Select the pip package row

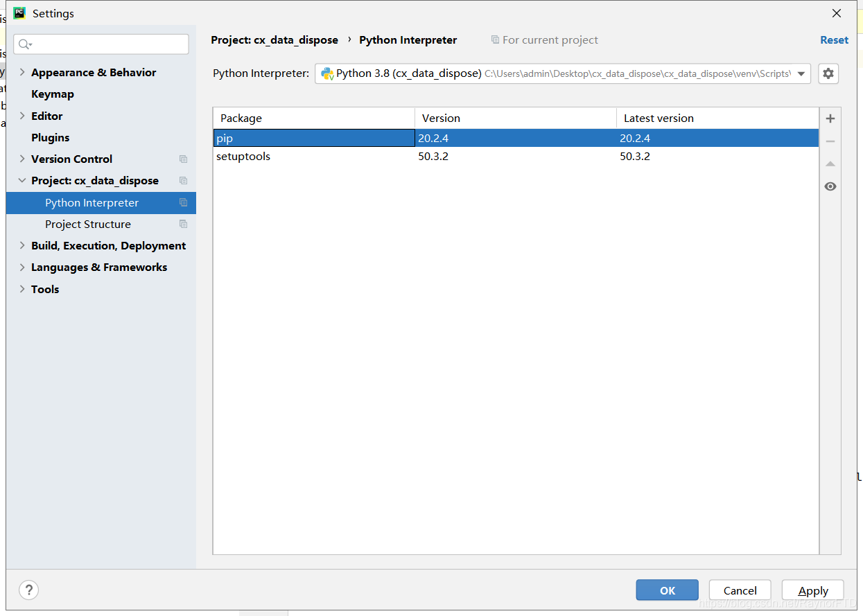tap(516, 138)
